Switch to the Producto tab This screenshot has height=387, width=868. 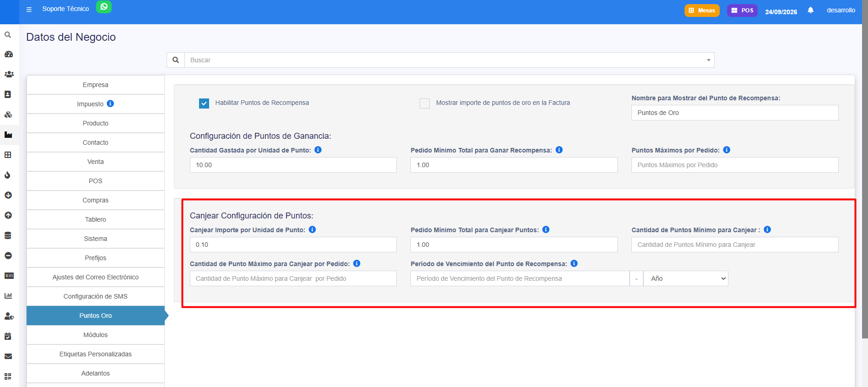pos(95,123)
